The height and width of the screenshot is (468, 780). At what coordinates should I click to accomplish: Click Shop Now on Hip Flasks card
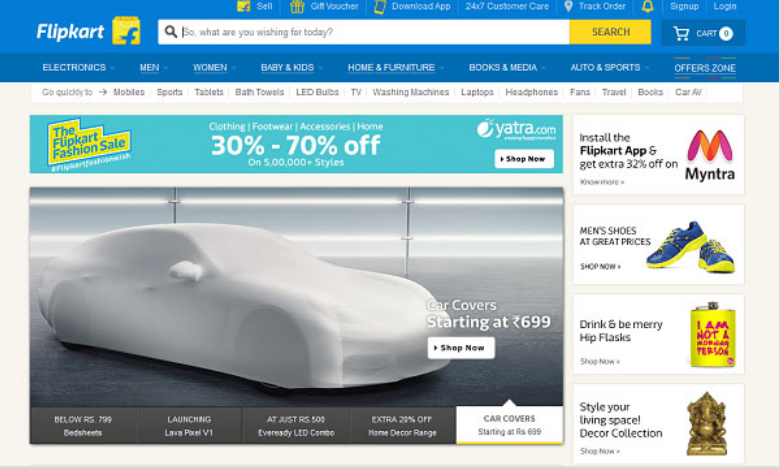pos(599,362)
